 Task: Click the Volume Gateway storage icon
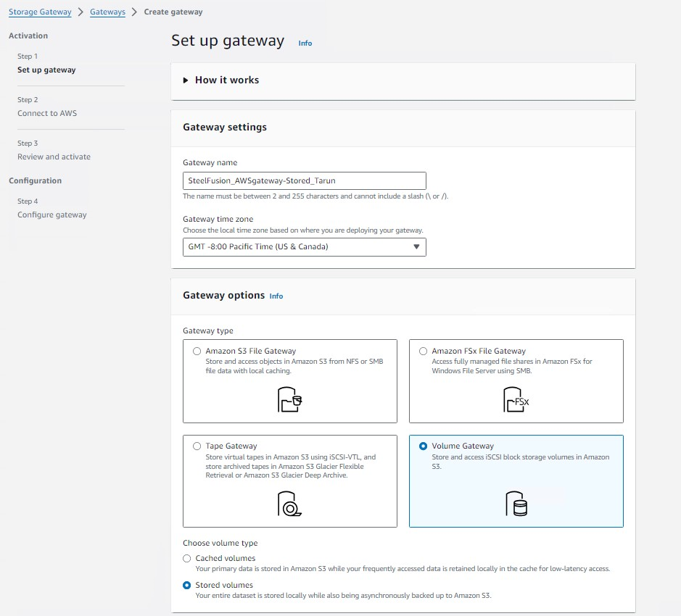pos(516,504)
